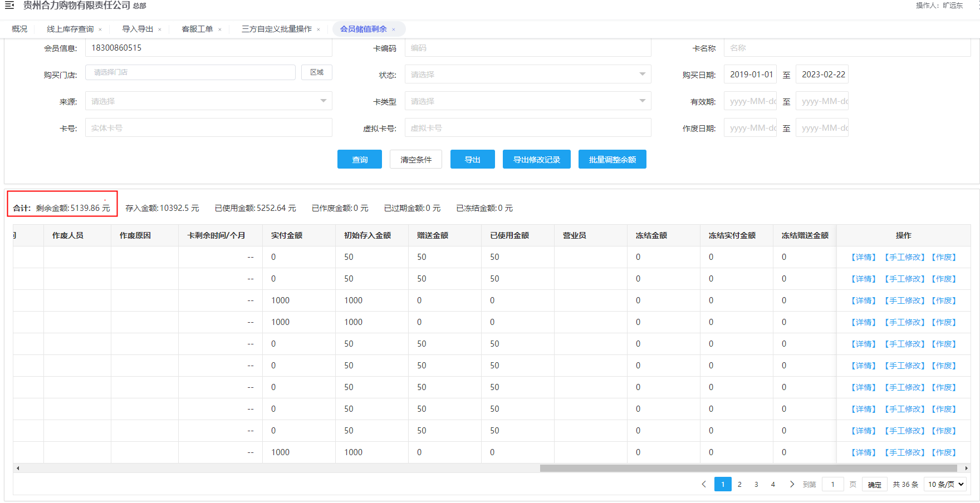
Task: Click 清空条件 to reset filters
Action: coord(416,160)
